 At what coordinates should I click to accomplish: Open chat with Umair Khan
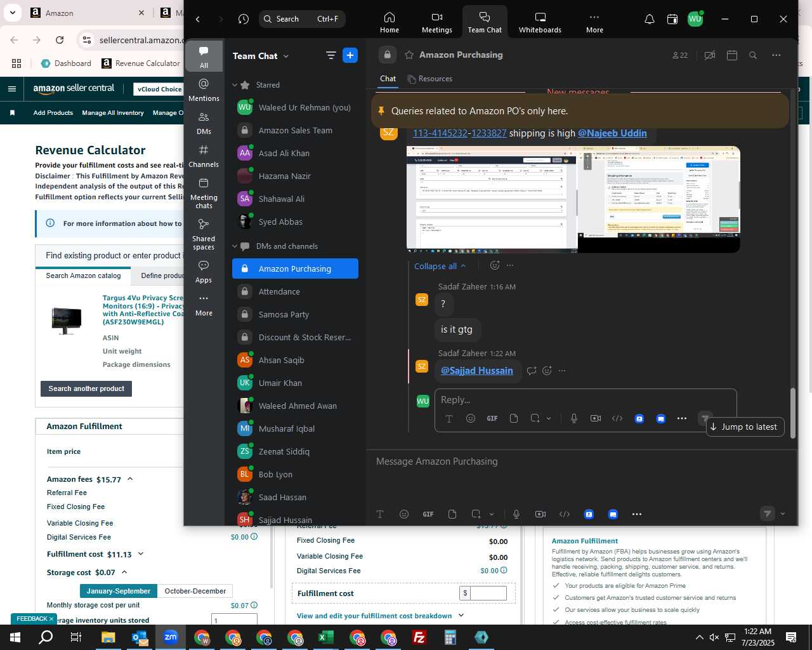pos(295,383)
